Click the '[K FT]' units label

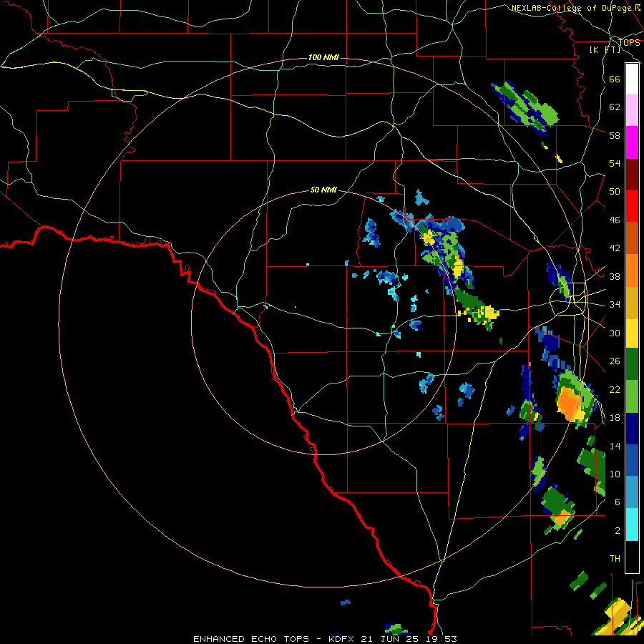pos(605,49)
